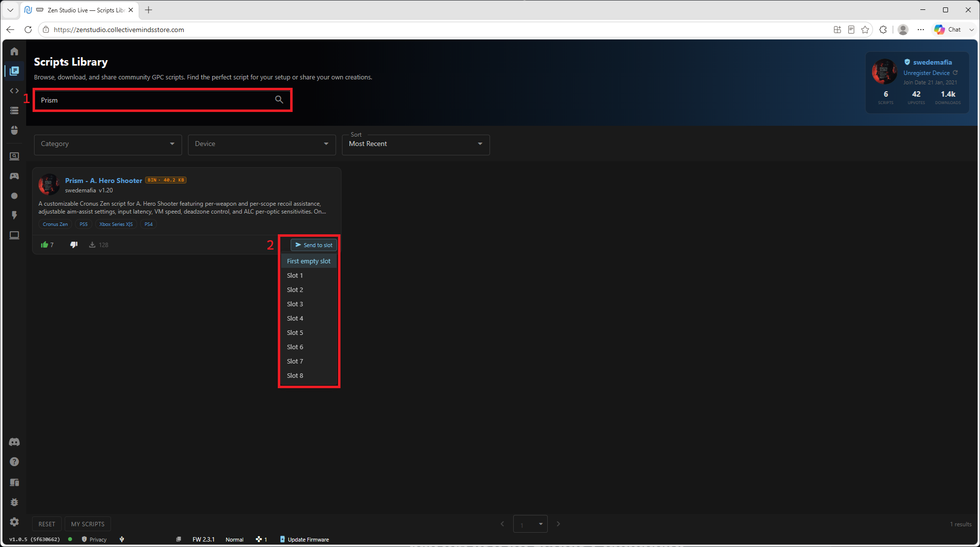
Task: Open the Home page from the sidebar
Action: tap(14, 51)
